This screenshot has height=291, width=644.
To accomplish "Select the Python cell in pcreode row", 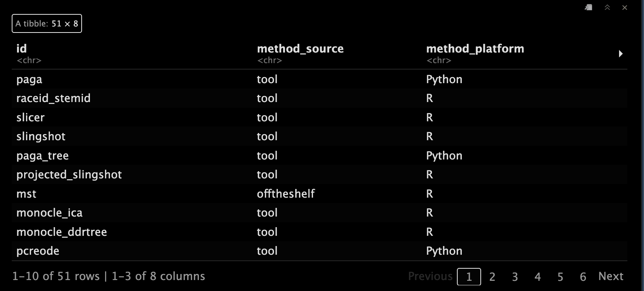I will click(x=444, y=251).
